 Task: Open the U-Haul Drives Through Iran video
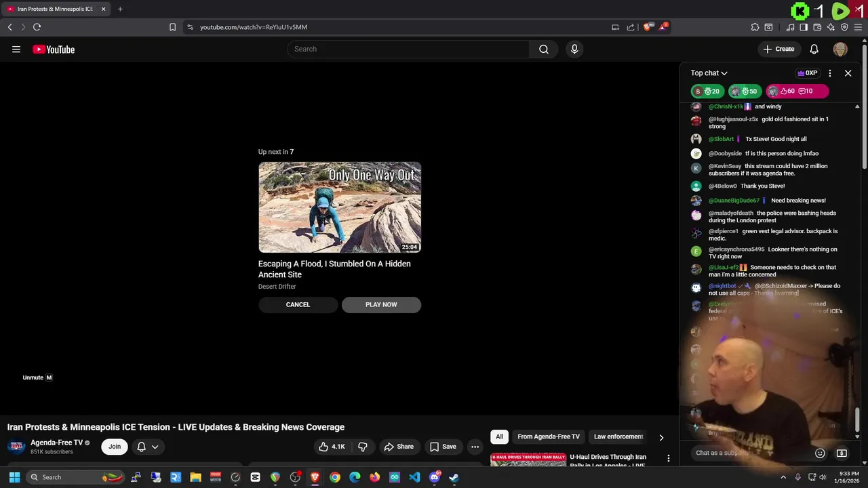[608, 460]
